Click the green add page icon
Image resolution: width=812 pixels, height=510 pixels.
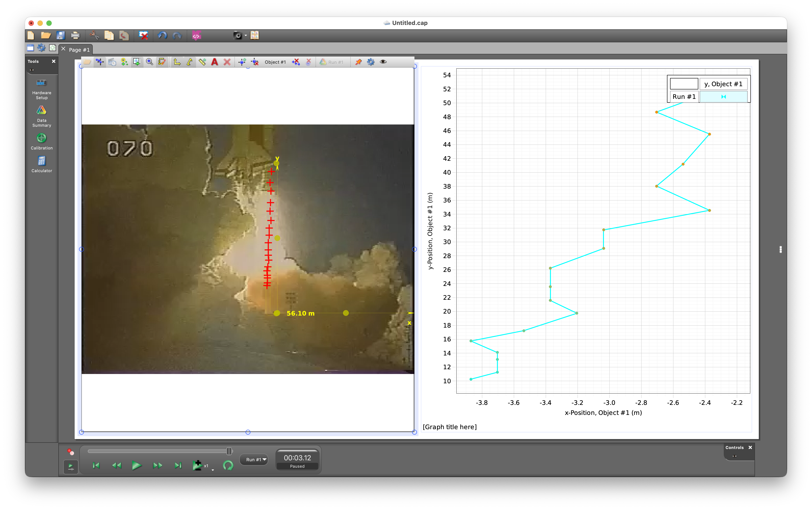[53, 48]
